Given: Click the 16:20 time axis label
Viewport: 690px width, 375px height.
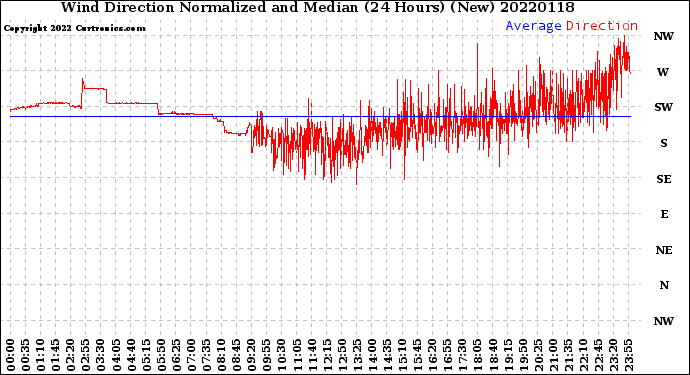Looking at the screenshot, I should [433, 355].
